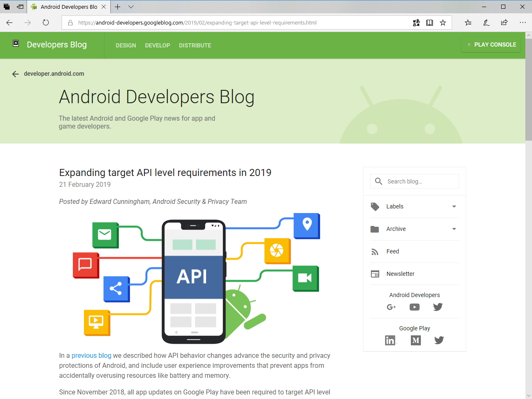The image size is (532, 399).
Task: Switch to the DEVELOP menu
Action: (x=157, y=45)
